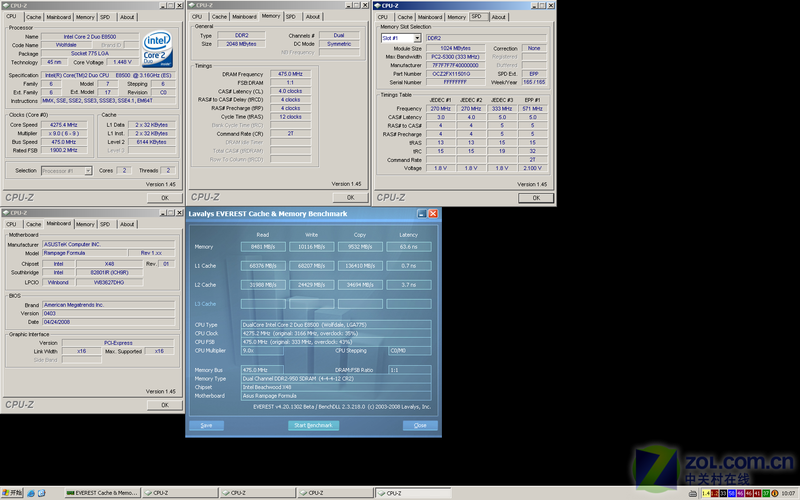Minimize the EVEREST Cache & Memory Benchmark window
The width and height of the screenshot is (800, 500).
(421, 214)
